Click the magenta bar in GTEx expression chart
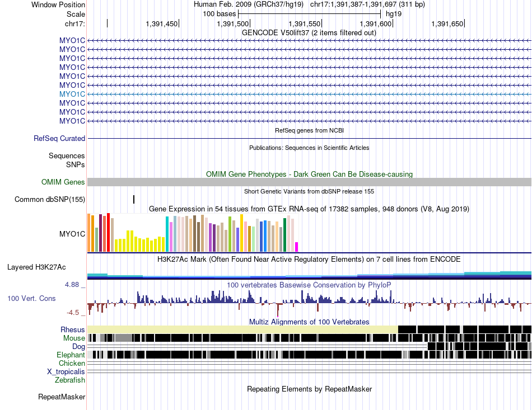This screenshot has width=532, height=410. [x=297, y=247]
